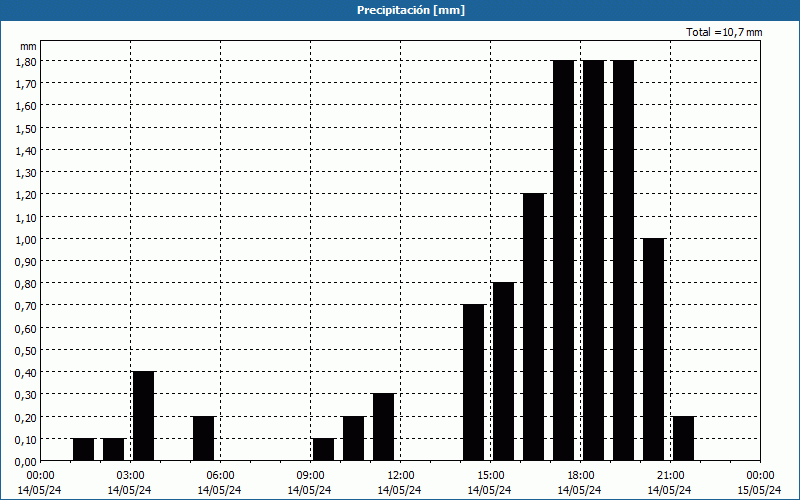The width and height of the screenshot is (800, 500).
Task: Click the 1,60 y-axis label
Action: [x=26, y=106]
